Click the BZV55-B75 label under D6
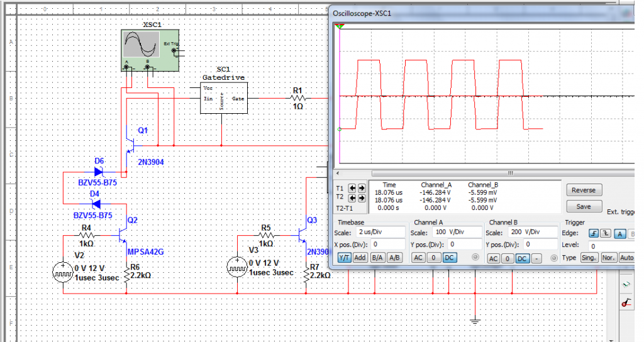 click(x=97, y=183)
